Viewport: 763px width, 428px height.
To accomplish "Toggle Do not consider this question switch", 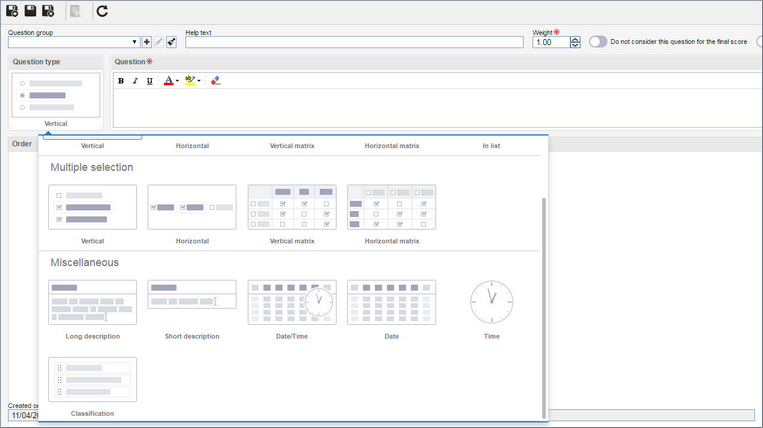I will pyautogui.click(x=598, y=42).
